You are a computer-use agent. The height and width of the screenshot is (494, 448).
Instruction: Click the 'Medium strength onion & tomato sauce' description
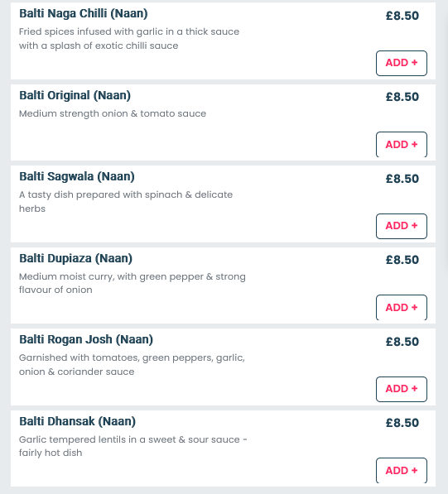tap(113, 113)
